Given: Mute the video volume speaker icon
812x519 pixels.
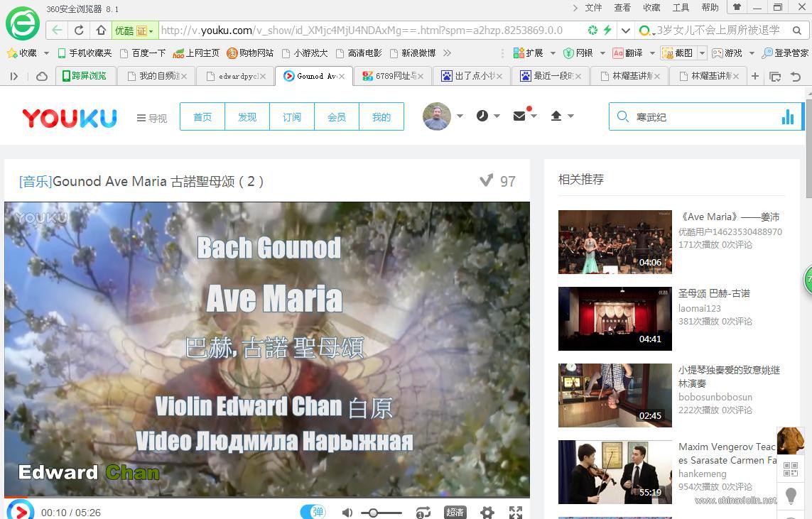Looking at the screenshot, I should pyautogui.click(x=347, y=511).
